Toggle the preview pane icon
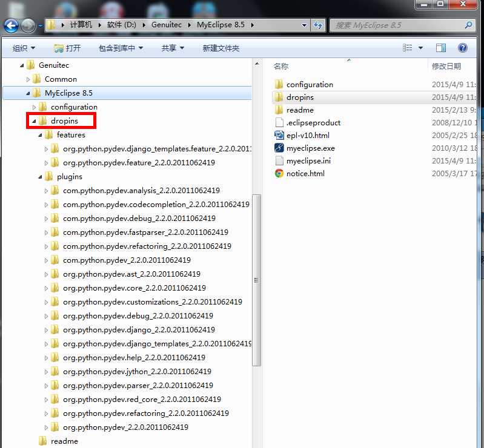This screenshot has height=448, width=484. (x=441, y=48)
